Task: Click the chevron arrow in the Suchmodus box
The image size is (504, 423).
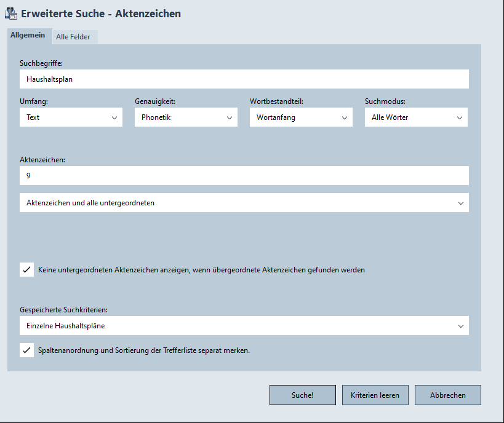Action: (459, 117)
